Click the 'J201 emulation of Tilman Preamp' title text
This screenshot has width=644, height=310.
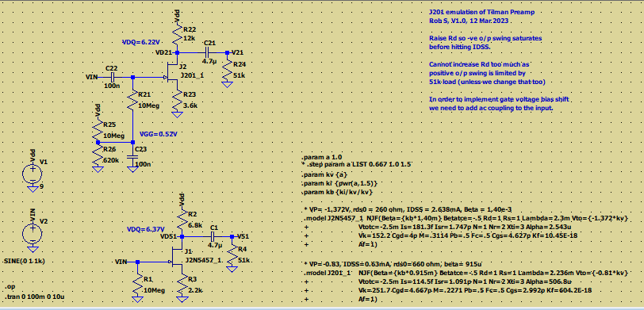point(481,13)
